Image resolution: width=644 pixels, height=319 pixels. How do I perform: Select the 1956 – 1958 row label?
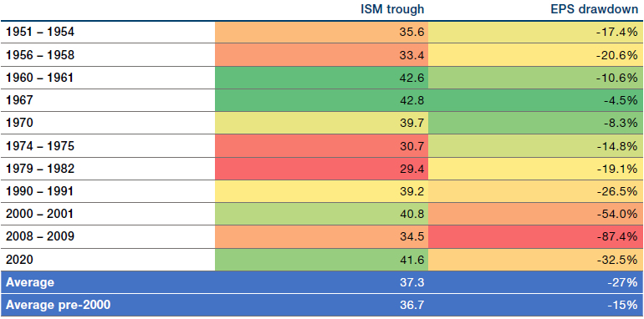tap(40, 54)
